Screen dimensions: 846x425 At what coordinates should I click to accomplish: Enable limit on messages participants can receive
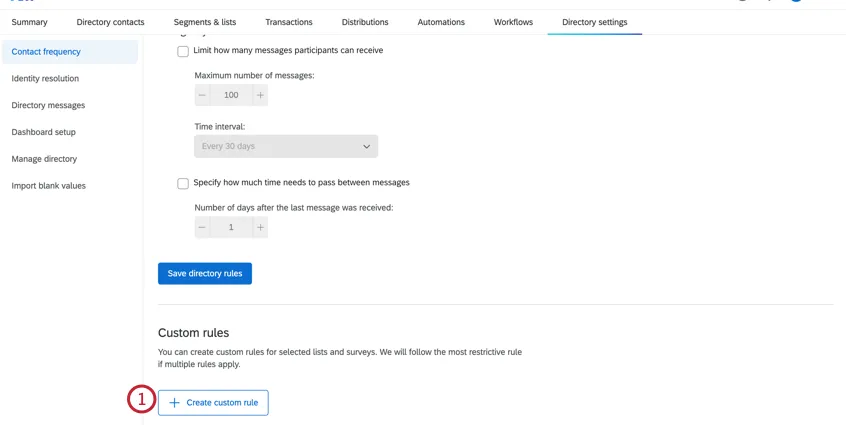(x=183, y=51)
